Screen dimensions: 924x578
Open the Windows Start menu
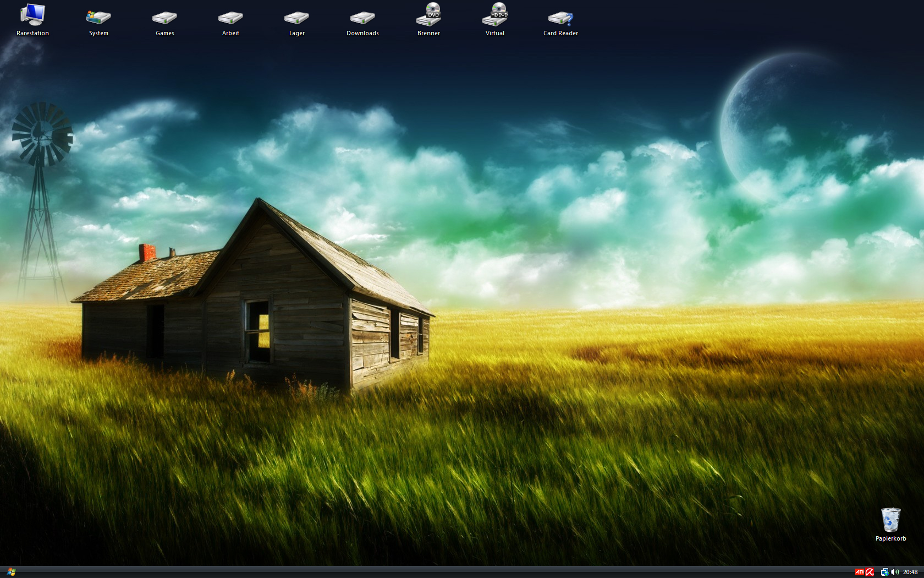11,572
